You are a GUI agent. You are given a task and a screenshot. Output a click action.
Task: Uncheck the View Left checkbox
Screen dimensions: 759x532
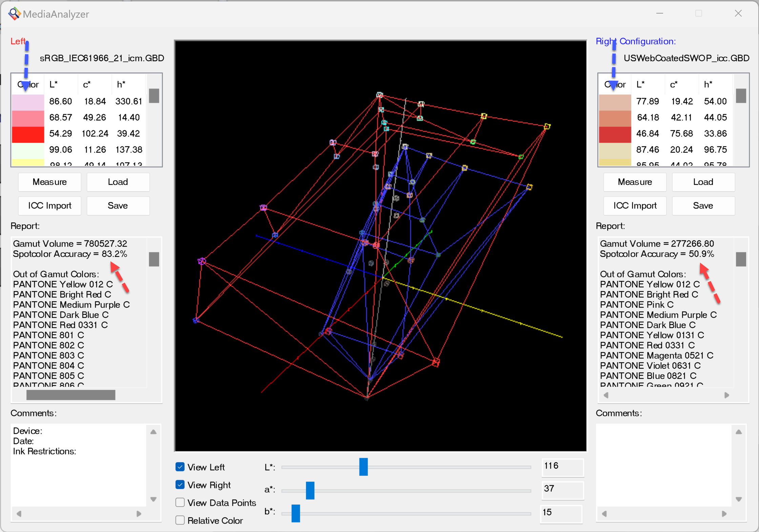tap(180, 467)
